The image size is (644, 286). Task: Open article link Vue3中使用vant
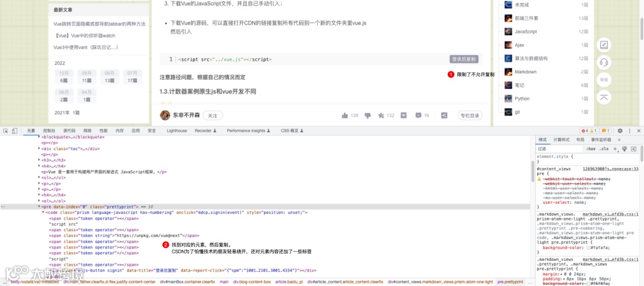[86, 47]
